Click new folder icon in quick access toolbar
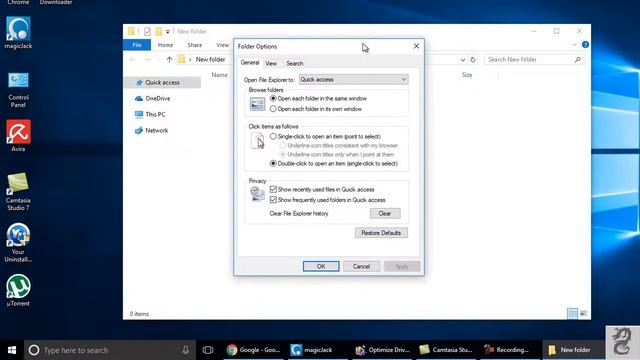This screenshot has width=640, height=360. [158, 31]
